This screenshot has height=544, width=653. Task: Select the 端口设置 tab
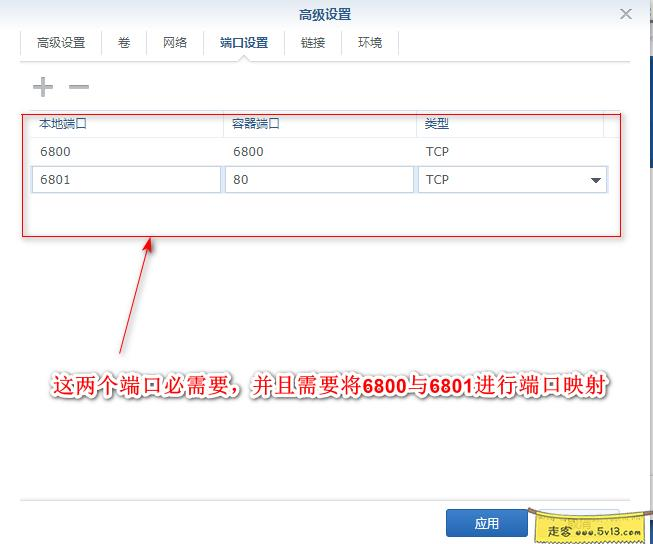[244, 42]
